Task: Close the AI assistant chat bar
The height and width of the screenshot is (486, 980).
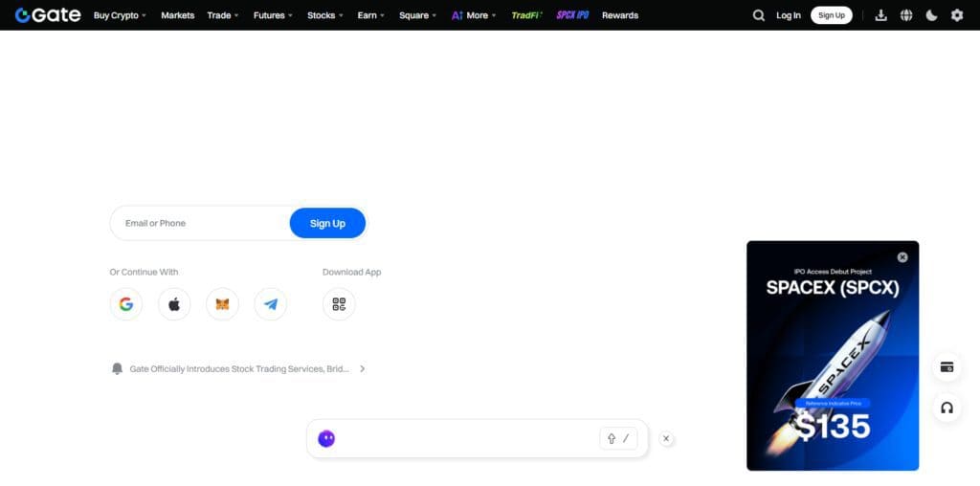Action: tap(666, 438)
